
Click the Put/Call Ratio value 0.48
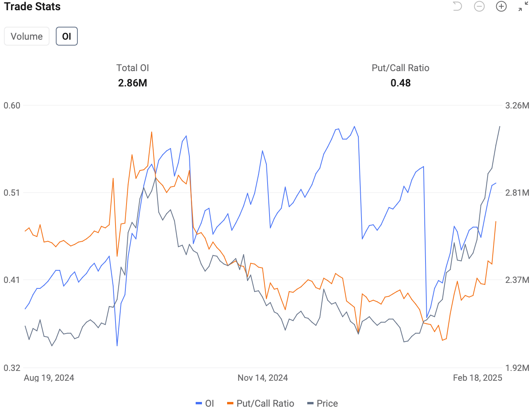pos(400,83)
